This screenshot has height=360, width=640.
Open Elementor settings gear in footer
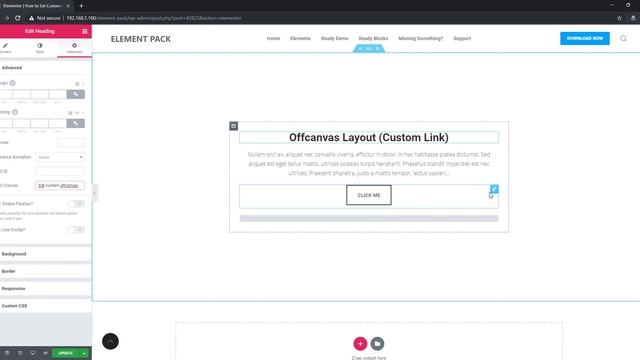click(x=7, y=353)
